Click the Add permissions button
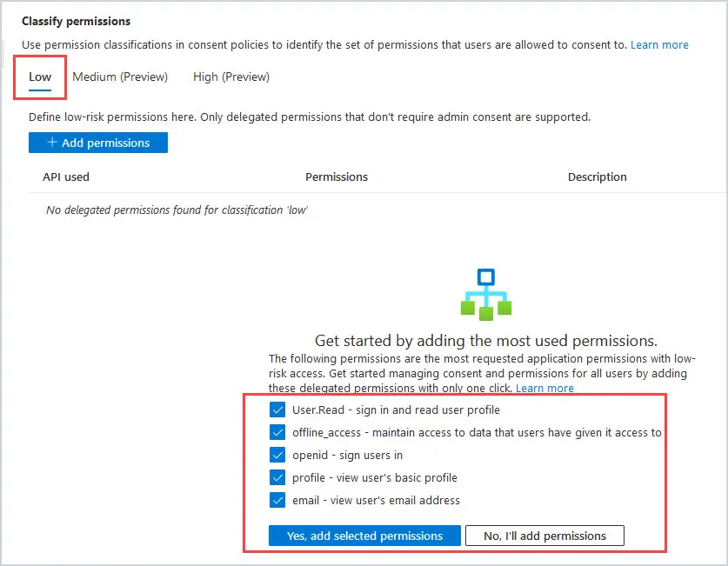 click(x=98, y=143)
